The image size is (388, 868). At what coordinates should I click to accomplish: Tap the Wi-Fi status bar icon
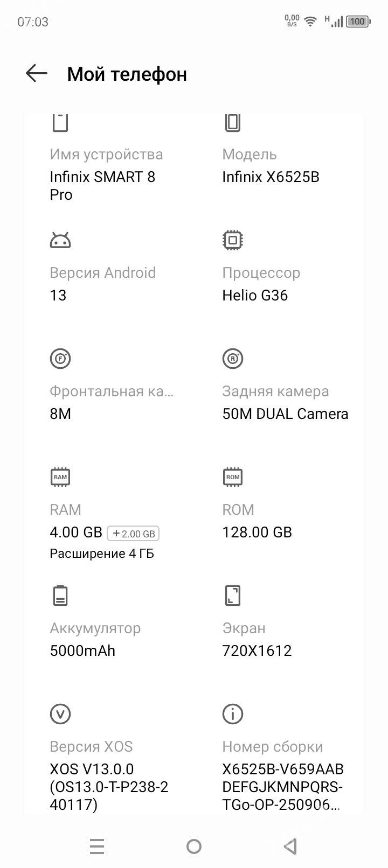click(310, 22)
